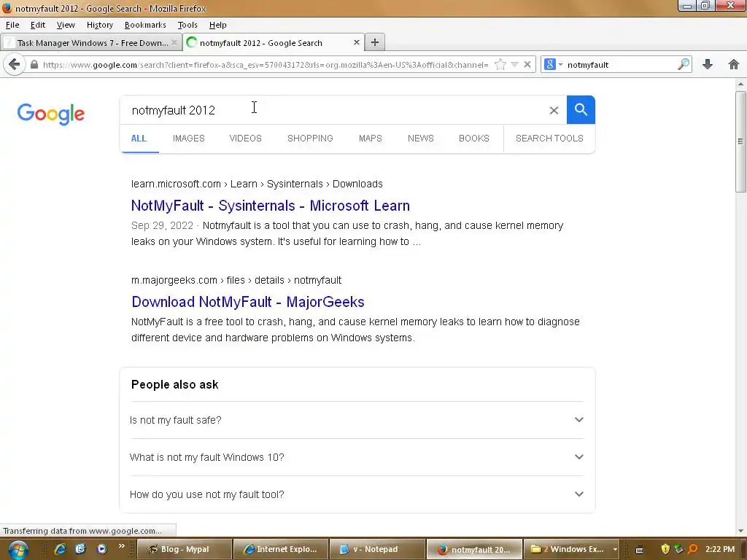This screenshot has width=747, height=560.
Task: Click the learn.microsoft.com breadcrumb URL
Action: [257, 184]
